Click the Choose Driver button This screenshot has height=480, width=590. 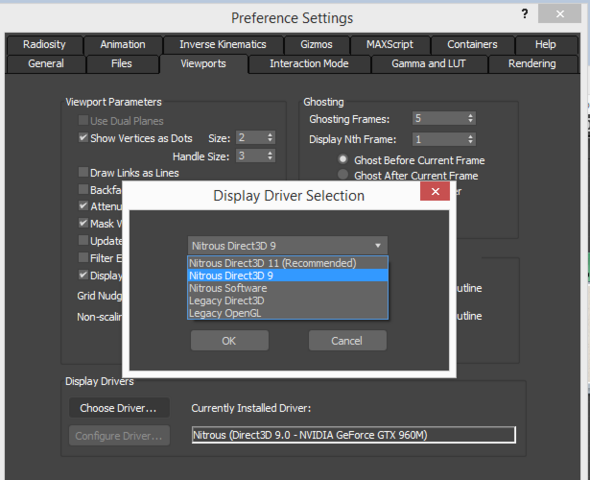tap(119, 408)
